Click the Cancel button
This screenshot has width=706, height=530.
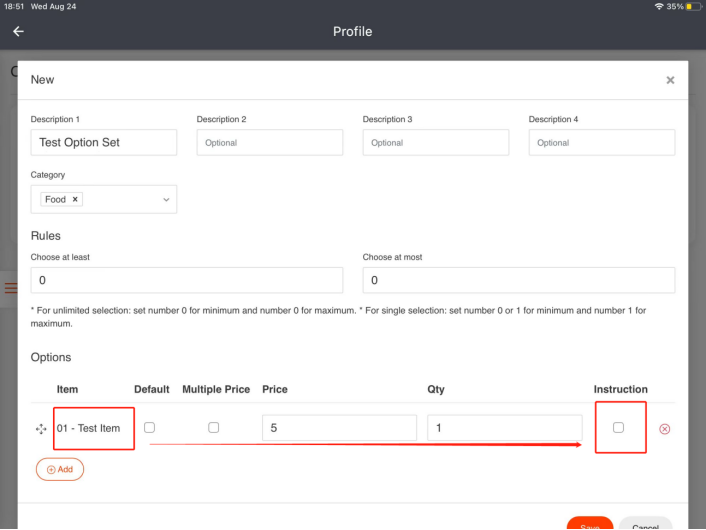tap(645, 526)
